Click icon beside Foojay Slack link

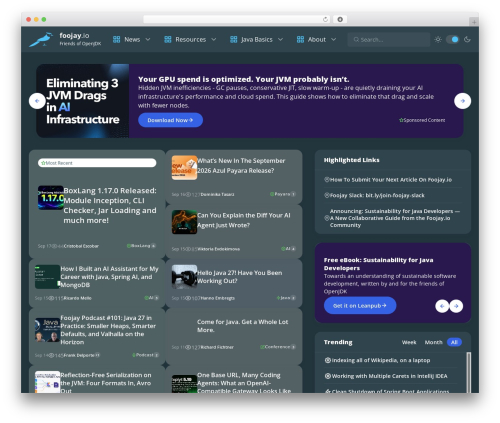[327, 195]
